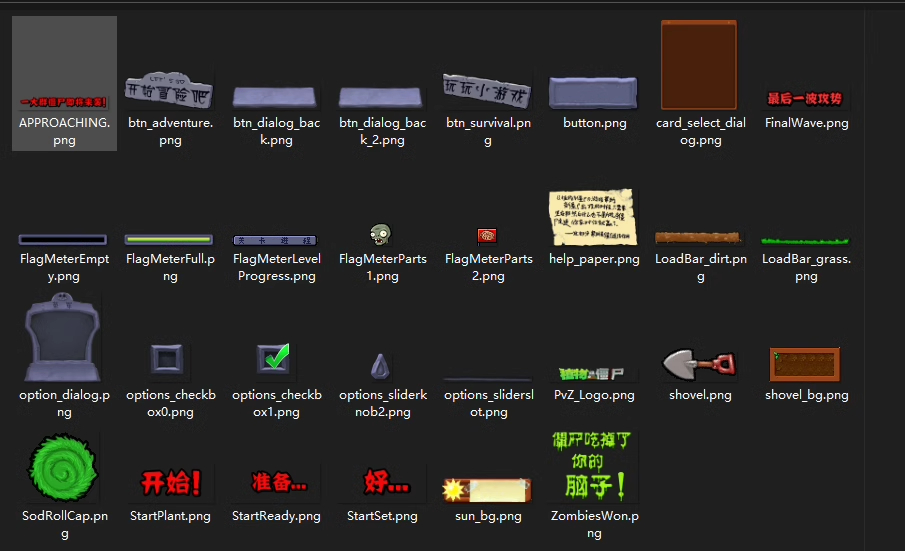
Task: Click the file name label StartPlant.png
Action: click(170, 516)
